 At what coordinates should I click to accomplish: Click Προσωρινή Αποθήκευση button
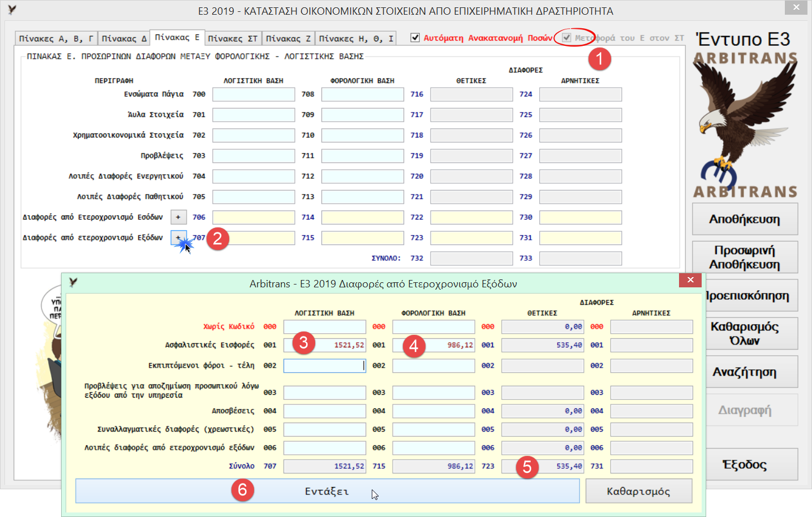(x=745, y=257)
